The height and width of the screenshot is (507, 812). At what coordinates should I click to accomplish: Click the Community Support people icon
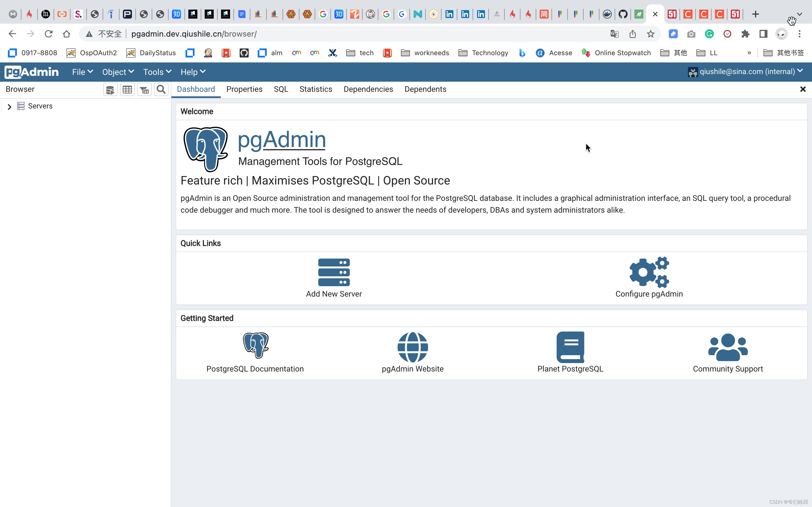point(727,347)
